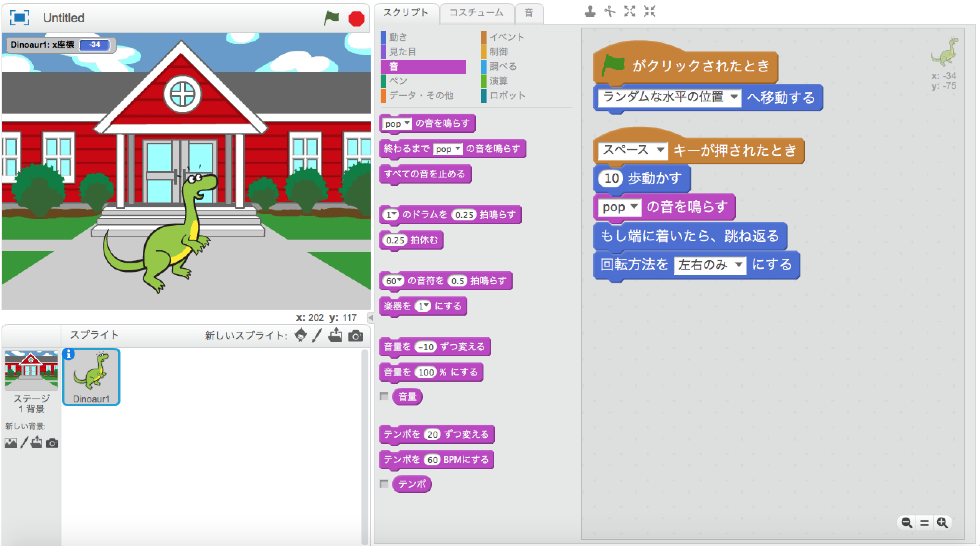Viewport: 980px width, 546px height.
Task: Click the Untitled project title field
Action: 64,18
